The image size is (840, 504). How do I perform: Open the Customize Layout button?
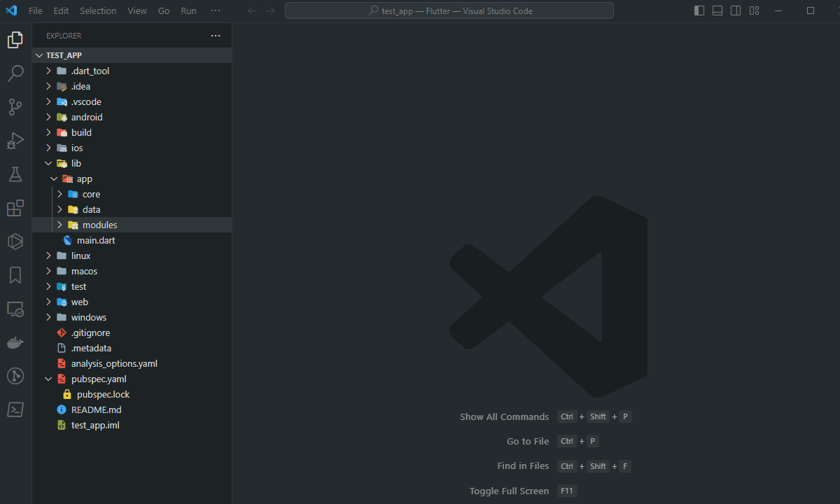[x=754, y=10]
